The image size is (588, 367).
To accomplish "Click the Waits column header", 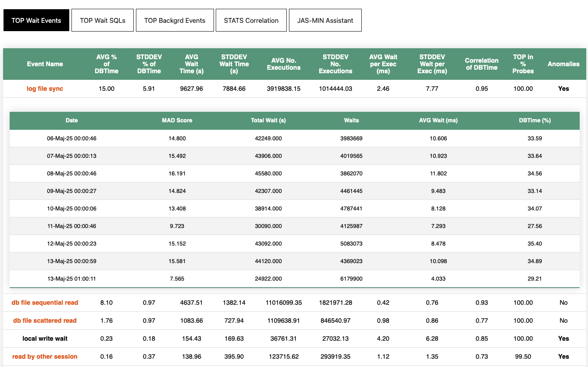I will (351, 120).
